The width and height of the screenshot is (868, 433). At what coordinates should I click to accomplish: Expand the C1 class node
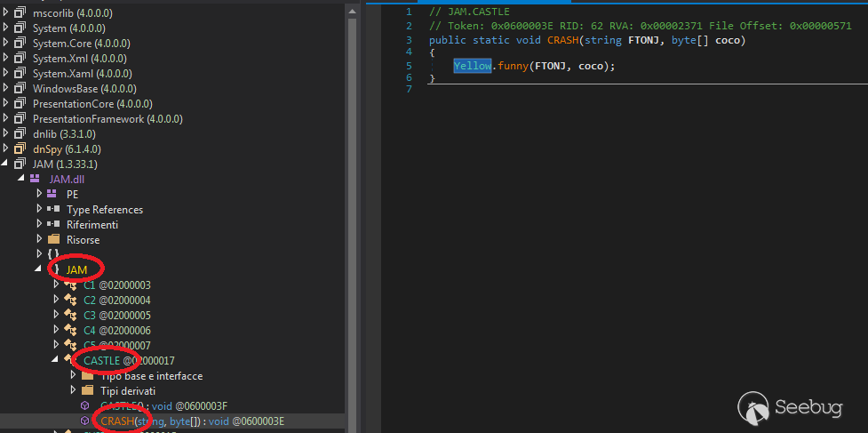[x=56, y=285]
